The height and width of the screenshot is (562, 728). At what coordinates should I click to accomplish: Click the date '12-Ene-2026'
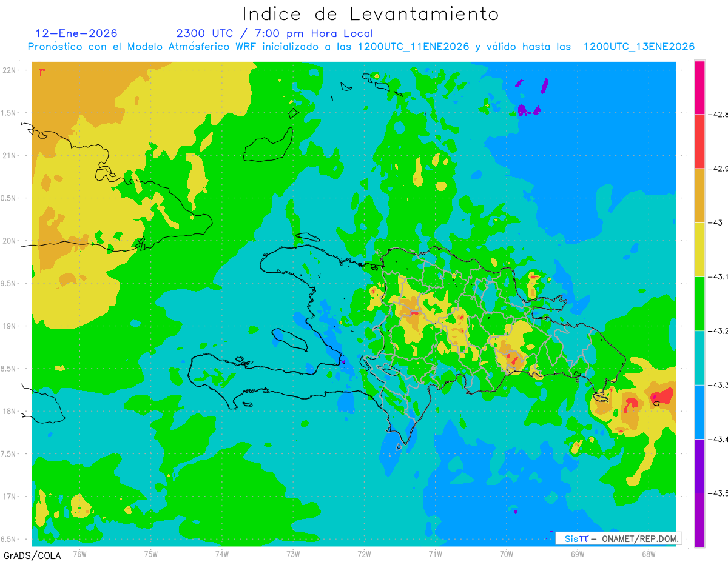(x=76, y=33)
